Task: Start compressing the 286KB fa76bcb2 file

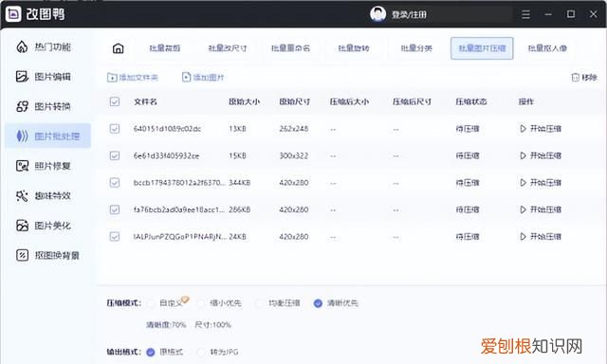Action: point(541,209)
